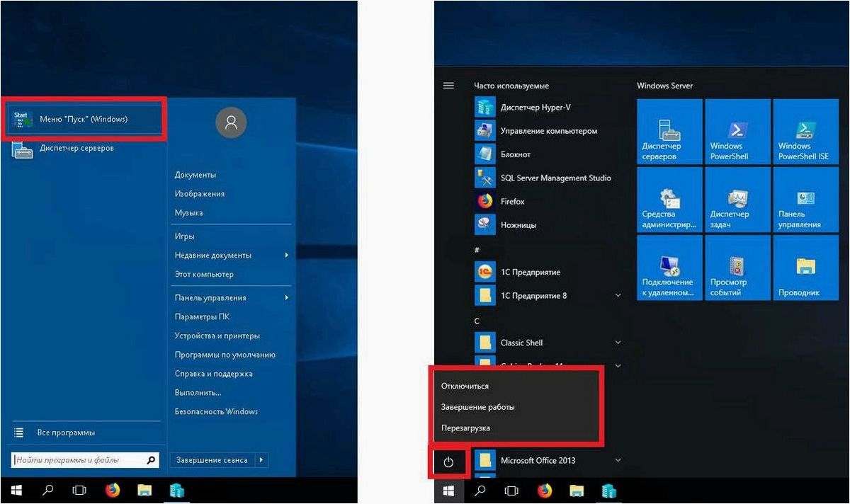Expand the Недавние документы submenu arrow
The width and height of the screenshot is (850, 504).
click(287, 256)
